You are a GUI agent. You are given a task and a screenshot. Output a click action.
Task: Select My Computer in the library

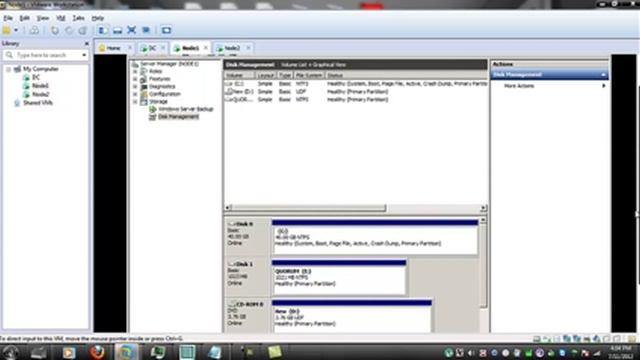tap(40, 69)
